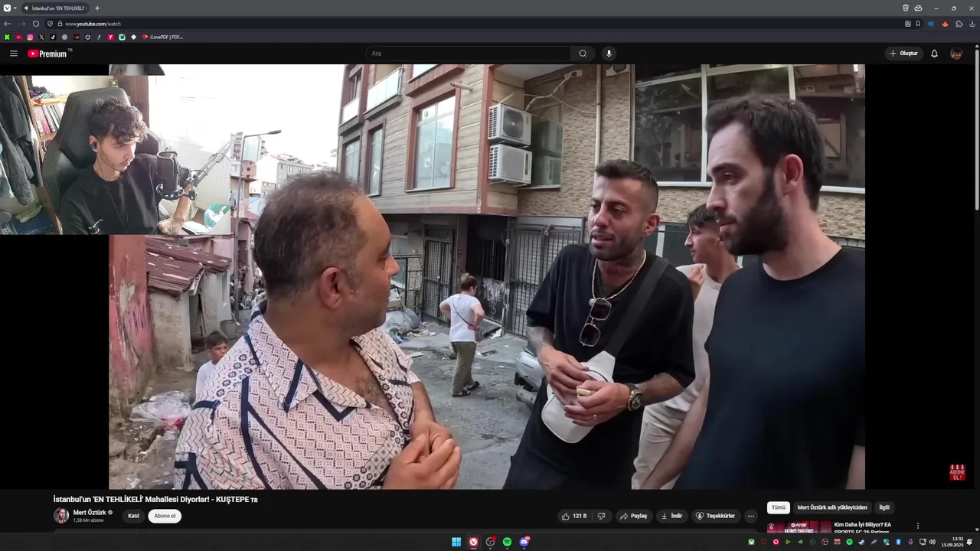Screen dimensions: 980x551
Task: Click the video player to pause
Action: [487, 277]
